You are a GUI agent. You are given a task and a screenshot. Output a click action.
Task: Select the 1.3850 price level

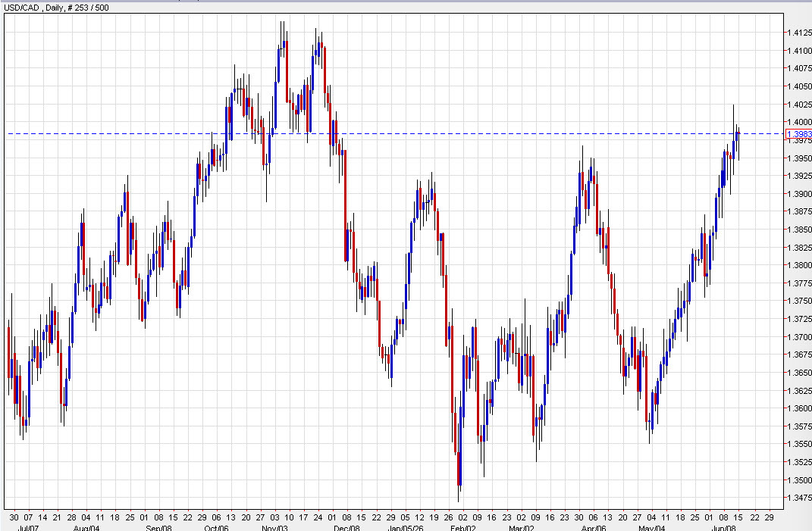click(x=799, y=230)
